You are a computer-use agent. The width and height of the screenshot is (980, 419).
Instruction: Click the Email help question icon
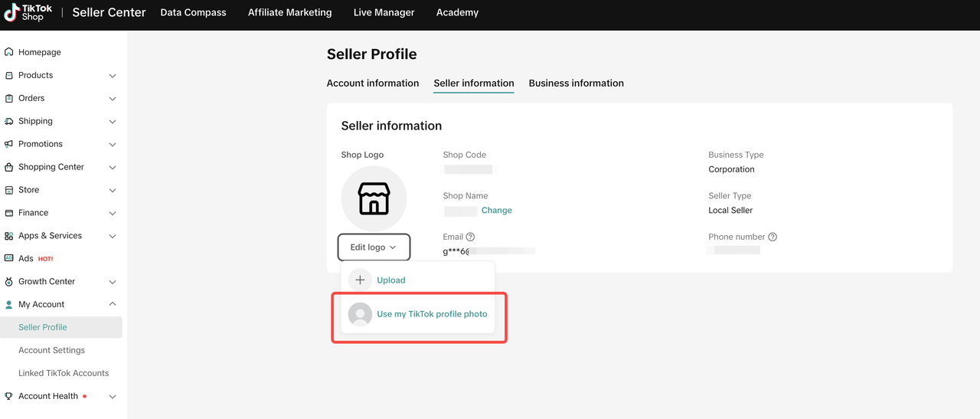tap(470, 237)
